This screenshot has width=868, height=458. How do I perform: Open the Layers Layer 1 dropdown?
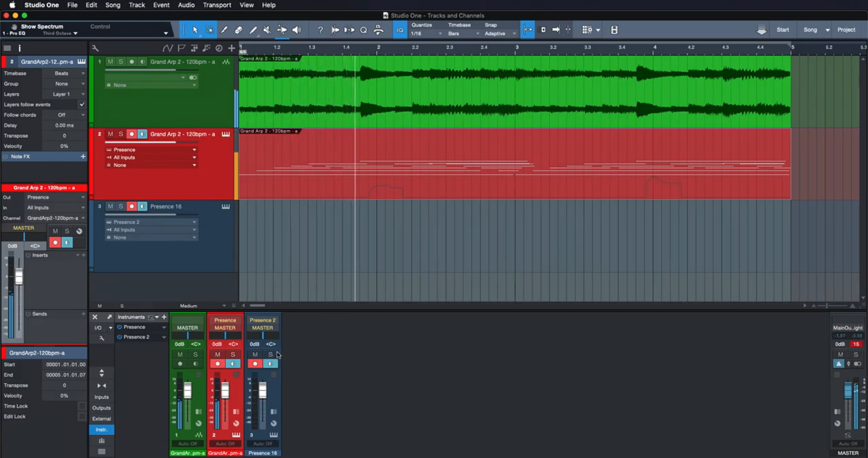pyautogui.click(x=64, y=94)
